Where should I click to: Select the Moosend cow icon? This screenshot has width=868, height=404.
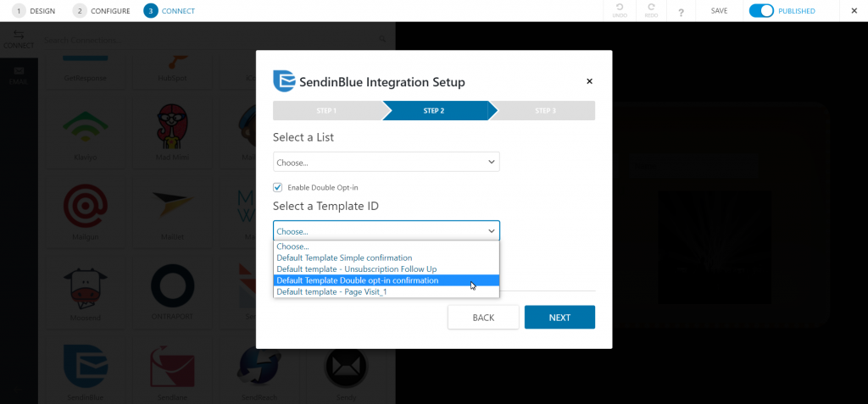[86, 286]
